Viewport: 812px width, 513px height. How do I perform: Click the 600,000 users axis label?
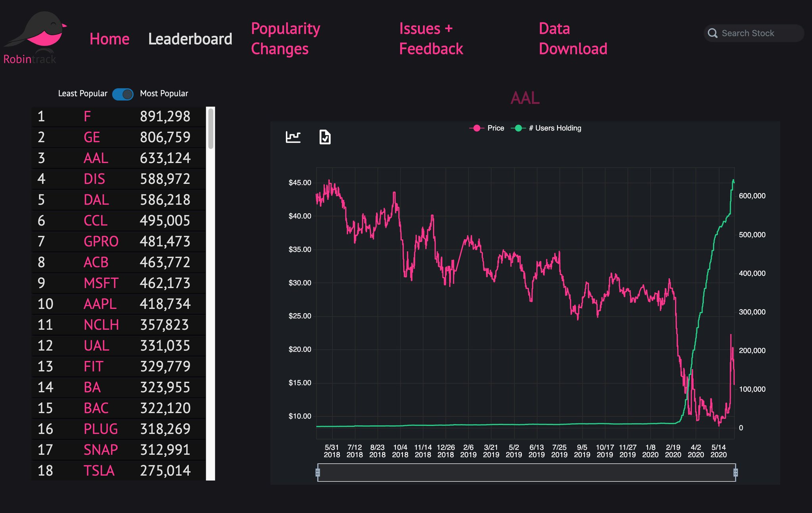tap(752, 196)
